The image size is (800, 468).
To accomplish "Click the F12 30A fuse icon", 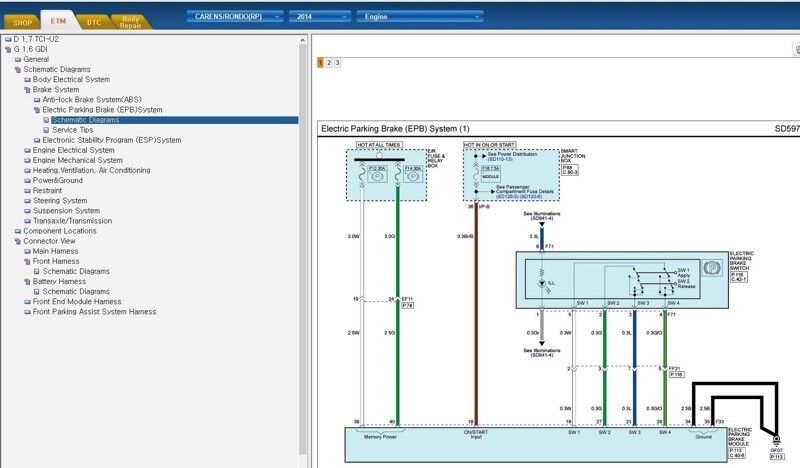I will point(376,175).
